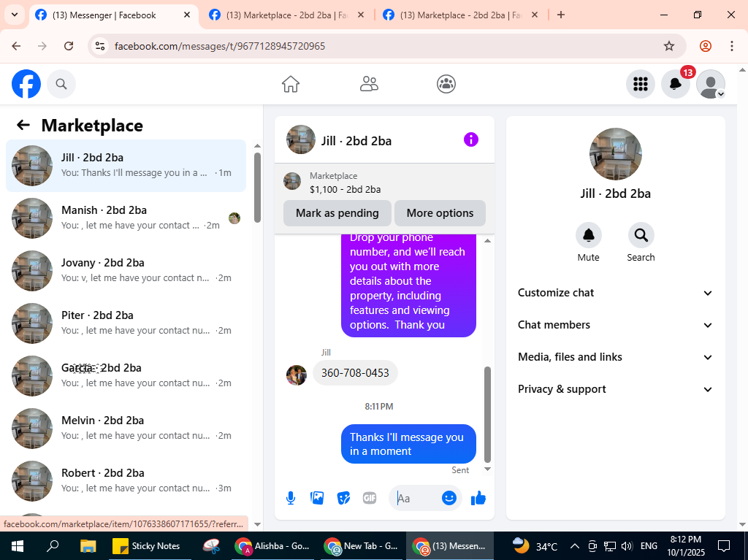Open Chrome profile icon
This screenshot has width=748, height=560.
coord(706,46)
